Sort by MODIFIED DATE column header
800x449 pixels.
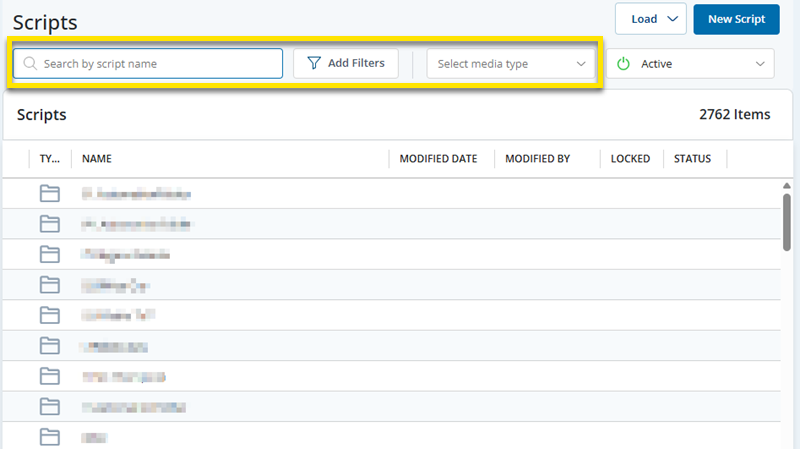point(438,159)
